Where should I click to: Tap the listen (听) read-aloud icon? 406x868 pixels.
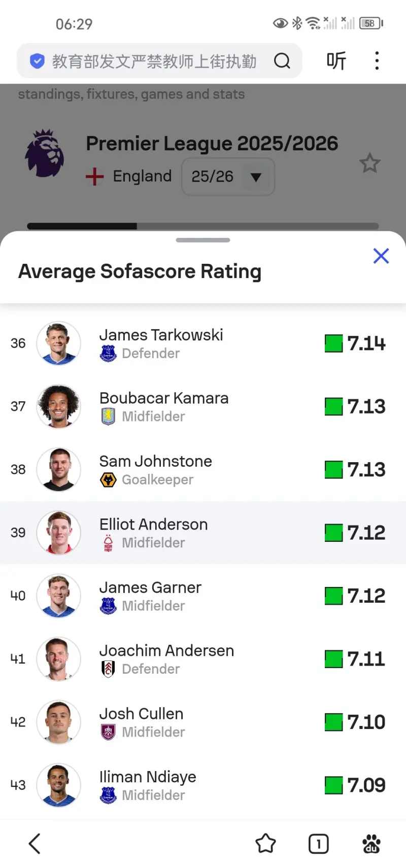click(336, 61)
